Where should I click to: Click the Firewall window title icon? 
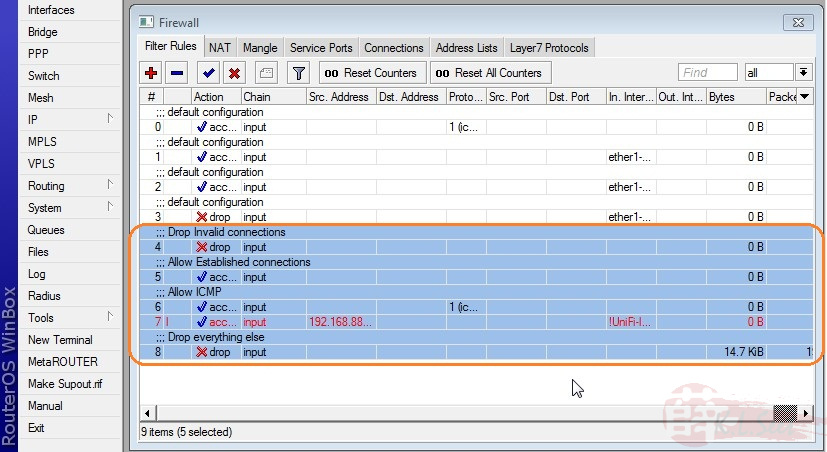pyautogui.click(x=146, y=22)
